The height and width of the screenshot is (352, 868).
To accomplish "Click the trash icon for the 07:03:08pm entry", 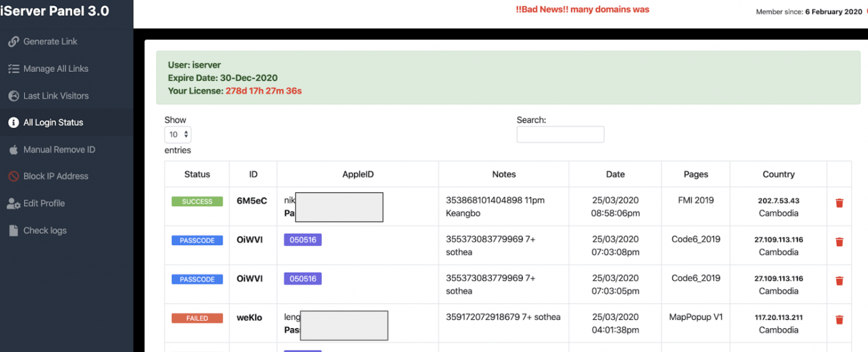I will (x=839, y=242).
